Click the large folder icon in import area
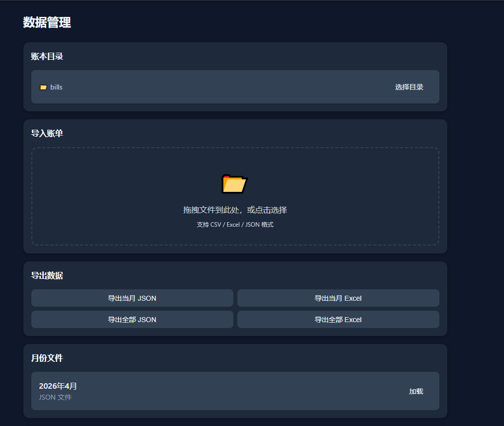Image resolution: width=504 pixels, height=426 pixels. pyautogui.click(x=234, y=184)
